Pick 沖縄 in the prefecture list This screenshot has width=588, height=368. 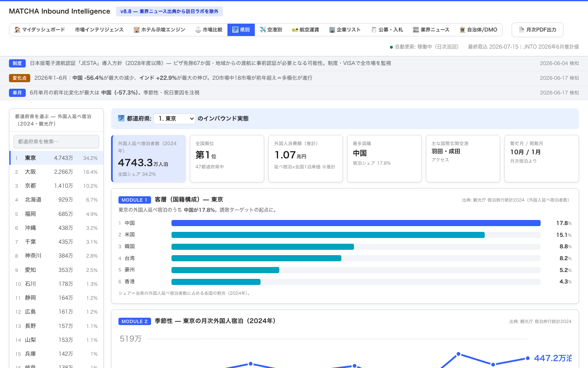coord(56,228)
